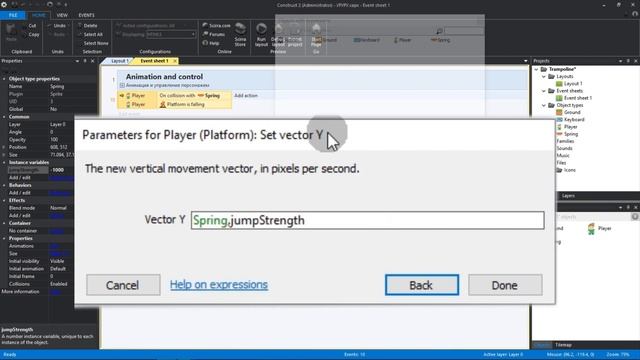Switch to the Tilemap panel tab
Screen dimensions: 640x360
(563, 345)
